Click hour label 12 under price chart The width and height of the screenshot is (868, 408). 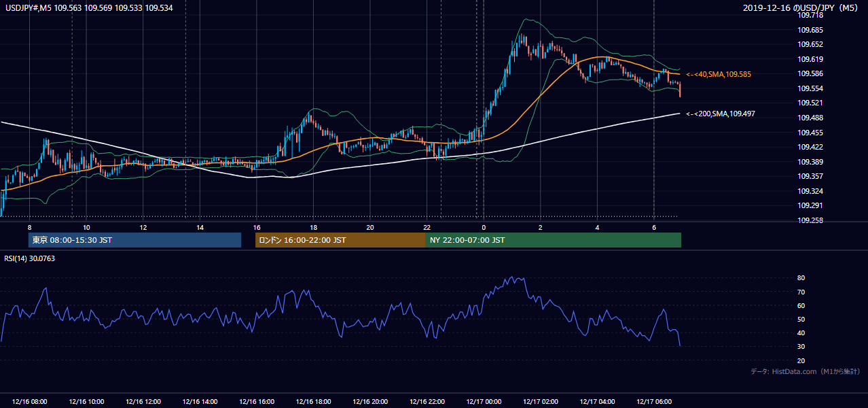[x=143, y=227]
